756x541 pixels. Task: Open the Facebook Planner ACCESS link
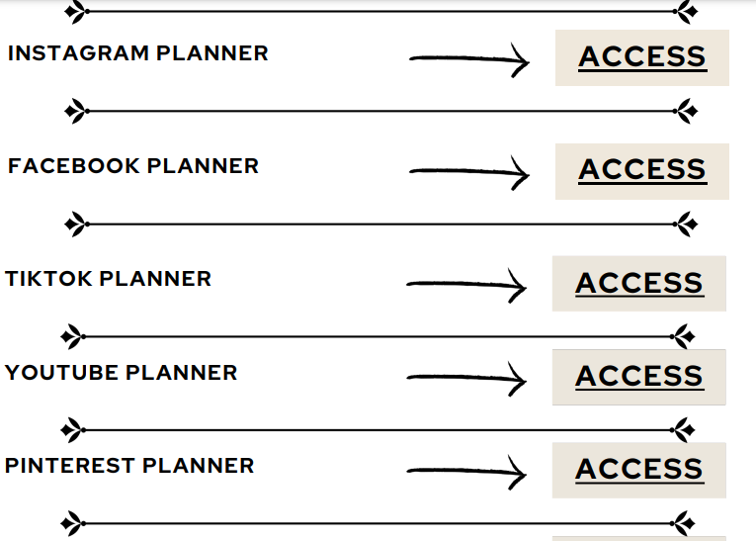642,170
